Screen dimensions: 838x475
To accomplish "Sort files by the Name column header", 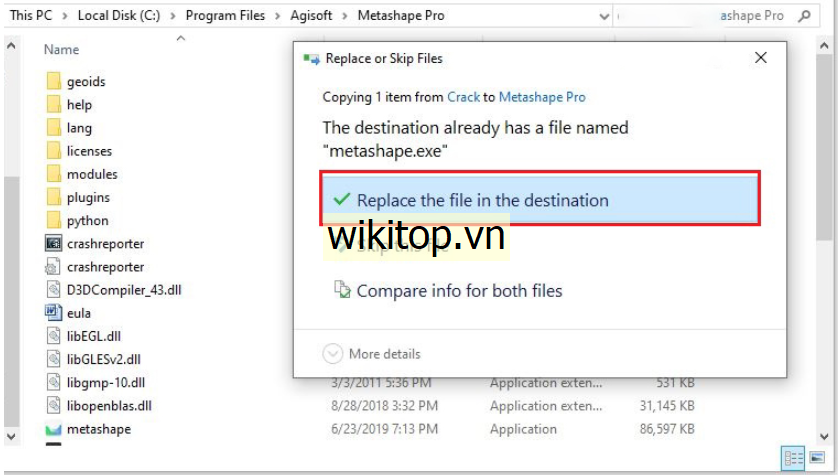I will [62, 49].
